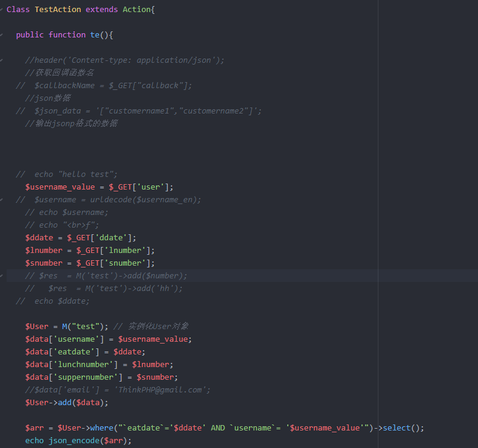Click the 'suppernumber' key of $data
Screen dimensions: 478x448
pos(86,377)
